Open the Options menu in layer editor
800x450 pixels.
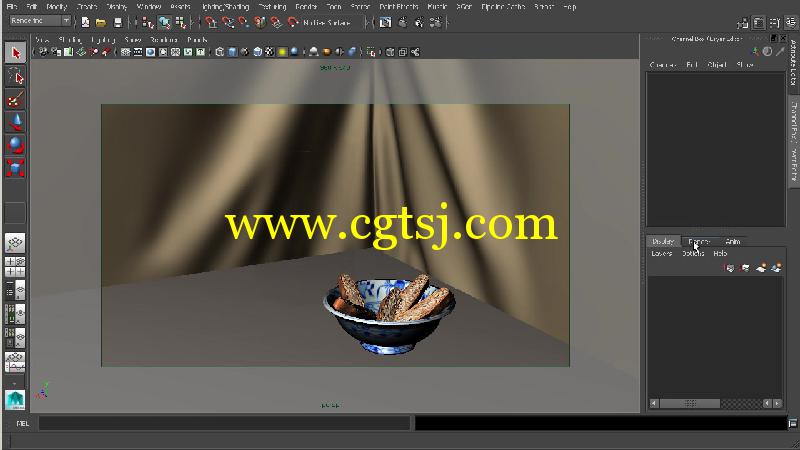click(x=693, y=254)
